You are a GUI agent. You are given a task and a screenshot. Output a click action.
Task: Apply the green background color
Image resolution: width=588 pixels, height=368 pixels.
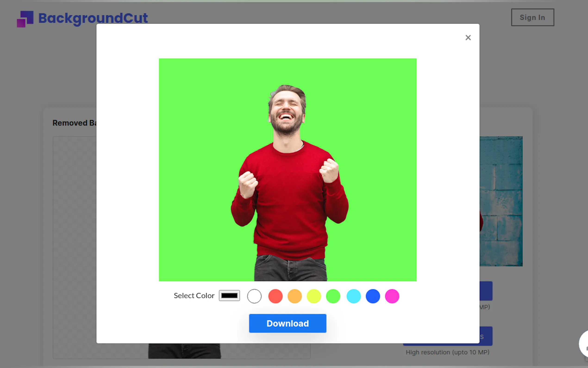point(333,296)
